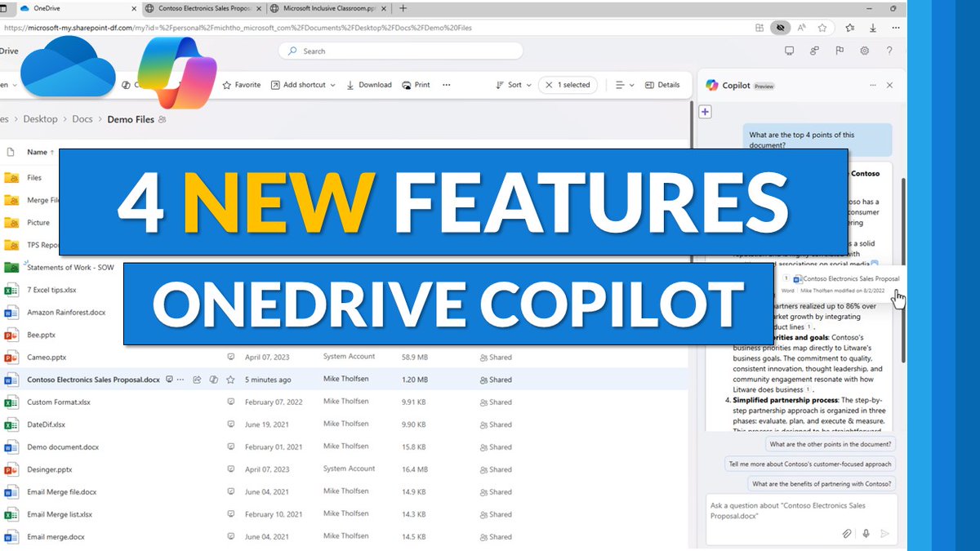Open the Sort dropdown
The width and height of the screenshot is (980, 551).
[514, 85]
